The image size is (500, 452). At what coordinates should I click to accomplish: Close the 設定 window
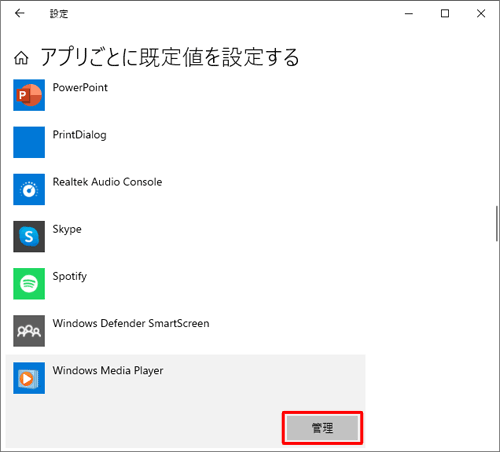(x=481, y=14)
